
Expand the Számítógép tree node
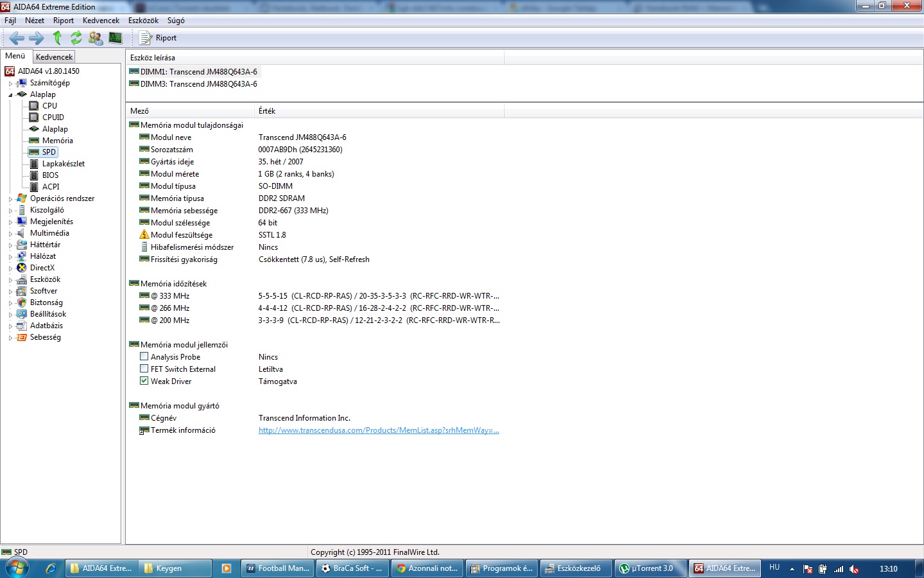pos(10,83)
